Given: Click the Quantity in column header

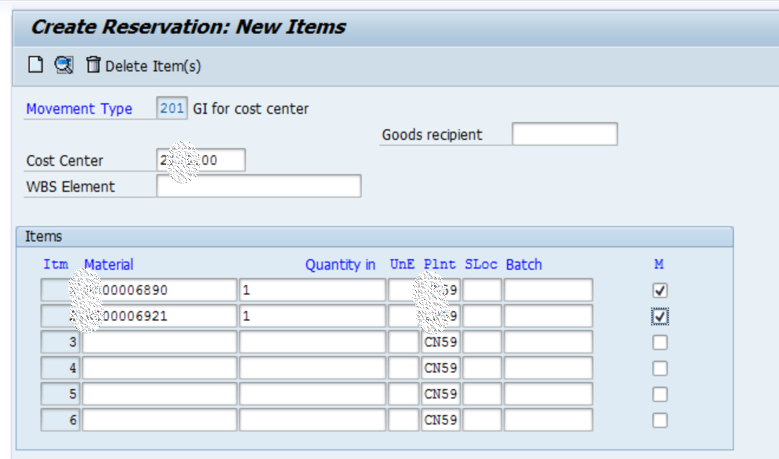Looking at the screenshot, I should (x=340, y=265).
